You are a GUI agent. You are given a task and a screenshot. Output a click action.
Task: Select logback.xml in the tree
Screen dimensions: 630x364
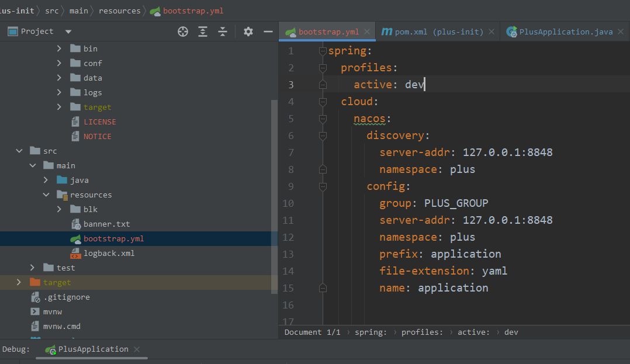point(109,253)
